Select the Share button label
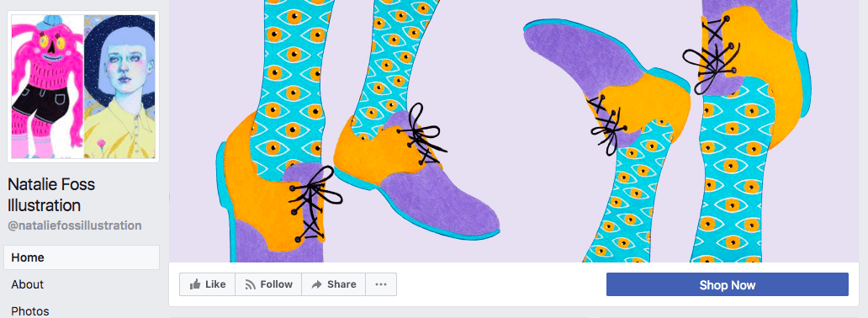Viewport: 868px width, 318px height. point(341,284)
